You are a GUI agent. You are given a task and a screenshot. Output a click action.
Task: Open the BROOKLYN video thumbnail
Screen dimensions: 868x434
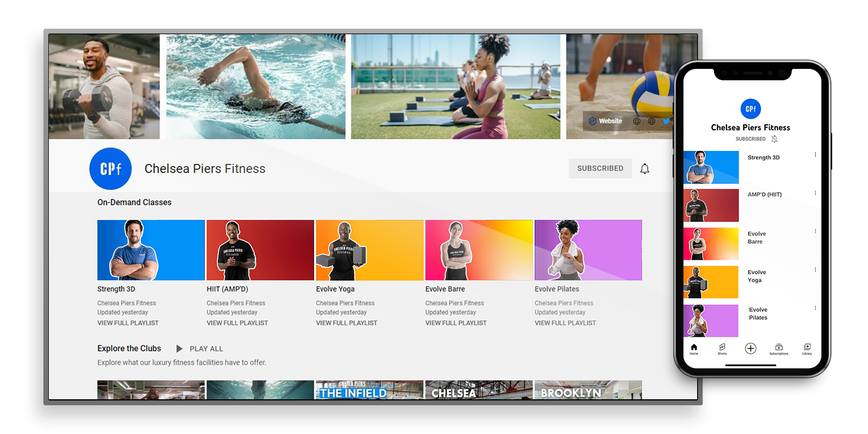tap(588, 390)
